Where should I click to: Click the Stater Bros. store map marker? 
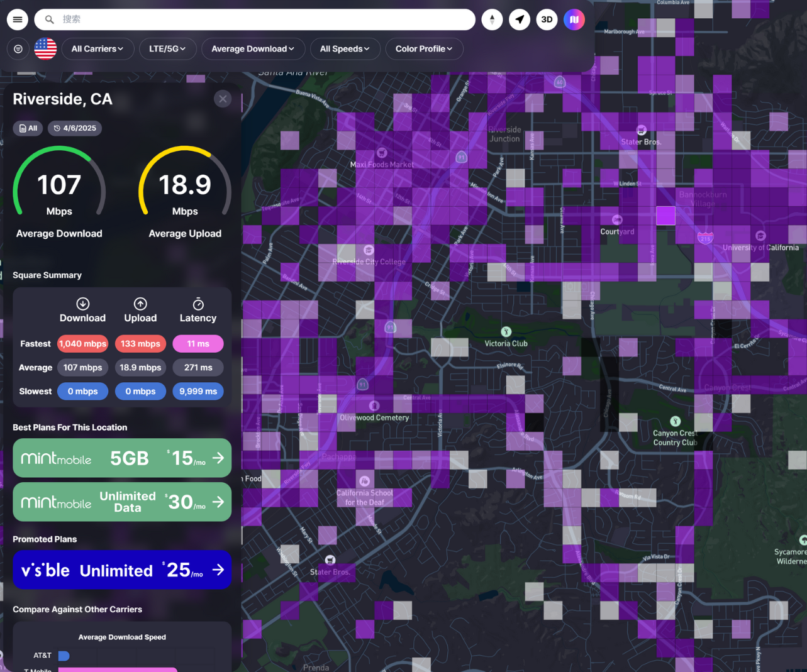coord(641,131)
